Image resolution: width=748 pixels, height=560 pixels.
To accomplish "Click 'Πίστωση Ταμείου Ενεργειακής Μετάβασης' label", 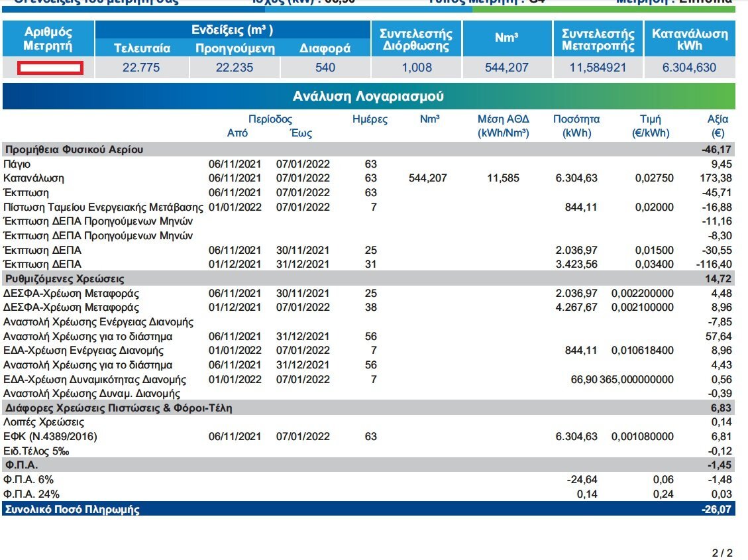I will [103, 207].
